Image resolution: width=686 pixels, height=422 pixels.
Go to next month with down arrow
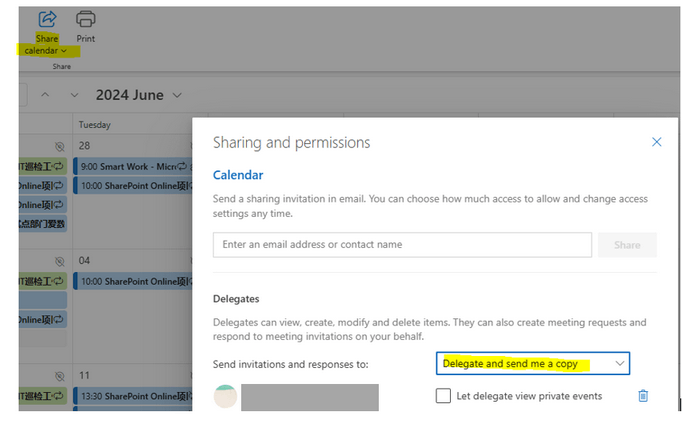pos(74,95)
